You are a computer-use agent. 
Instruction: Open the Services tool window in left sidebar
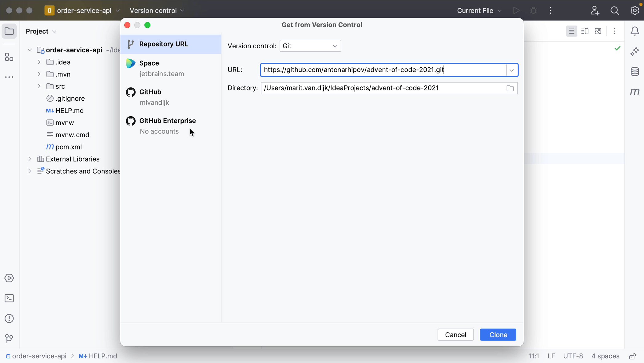[9, 278]
